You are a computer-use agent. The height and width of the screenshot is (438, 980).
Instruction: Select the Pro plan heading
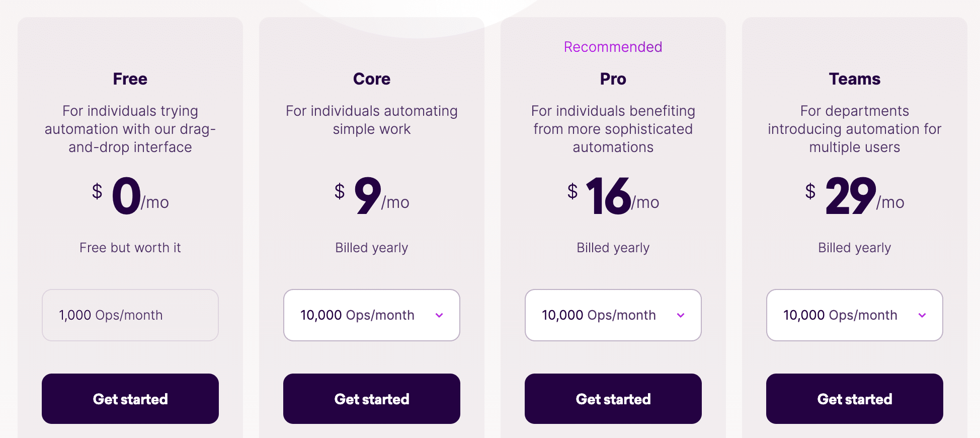pyautogui.click(x=613, y=79)
